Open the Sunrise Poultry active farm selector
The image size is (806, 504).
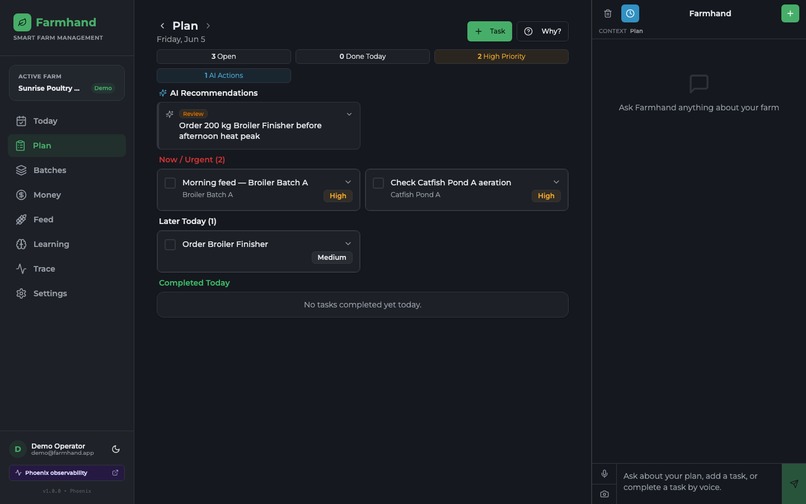[x=67, y=83]
